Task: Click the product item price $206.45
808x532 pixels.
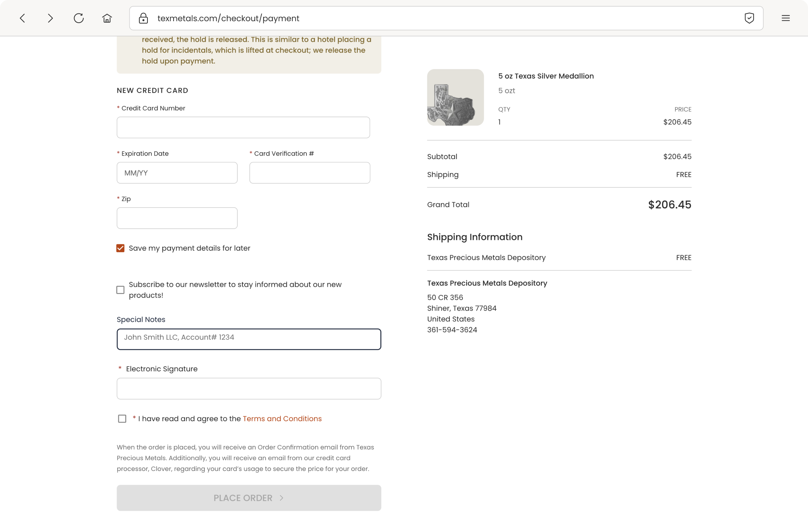Action: point(677,122)
